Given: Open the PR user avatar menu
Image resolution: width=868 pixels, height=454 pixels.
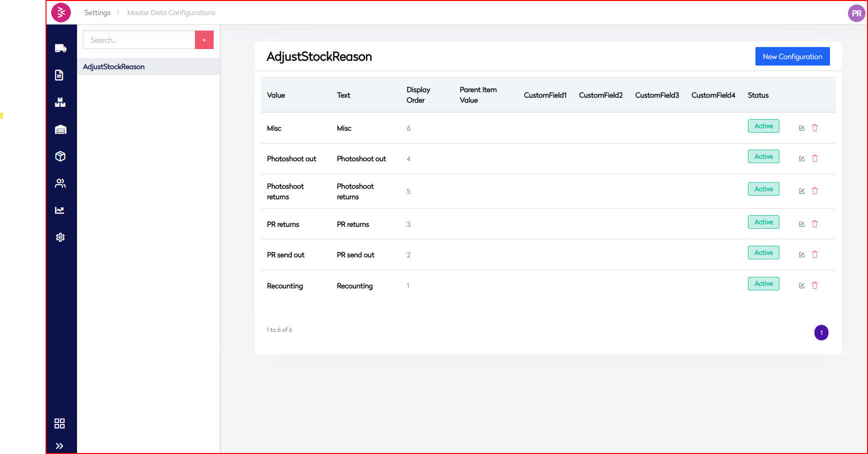Looking at the screenshot, I should pos(856,14).
